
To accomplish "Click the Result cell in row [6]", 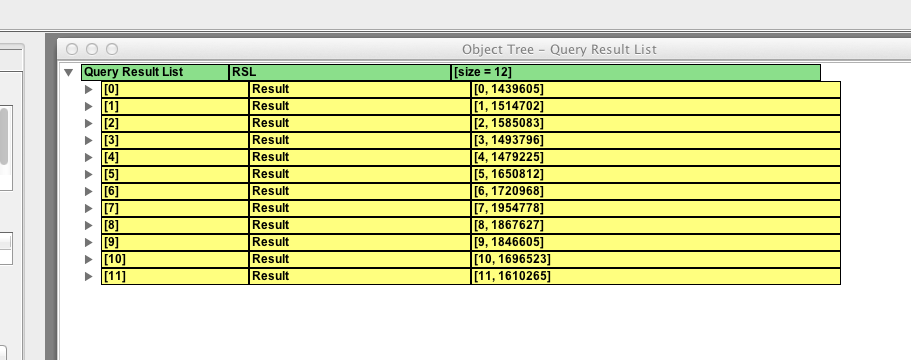I will tap(360, 191).
